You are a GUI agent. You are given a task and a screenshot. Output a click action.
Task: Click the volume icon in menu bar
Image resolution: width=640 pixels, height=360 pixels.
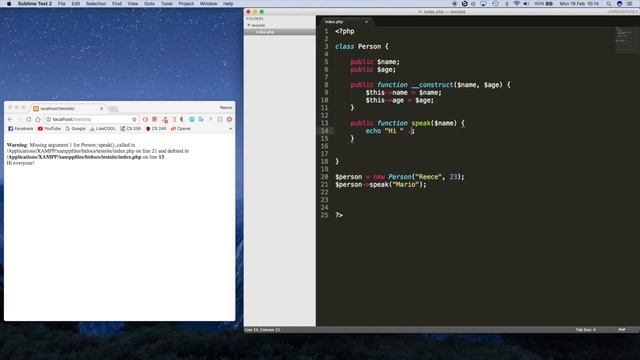pos(526,4)
